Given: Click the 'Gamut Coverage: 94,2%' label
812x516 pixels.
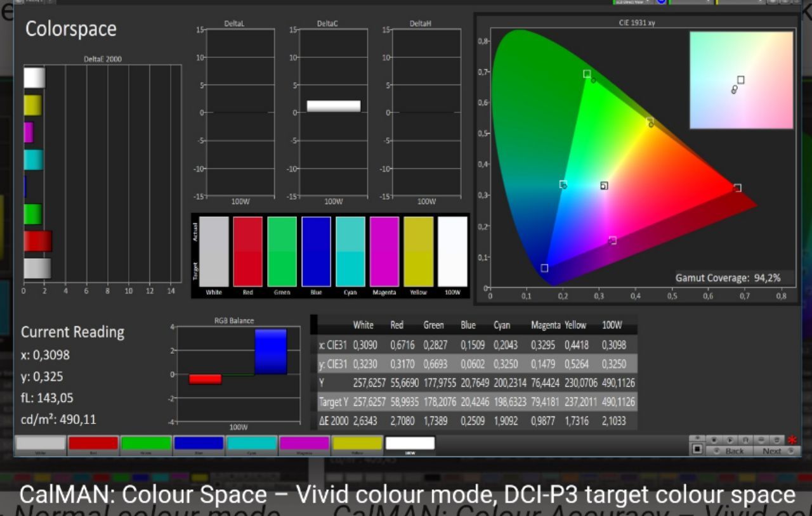Looking at the screenshot, I should click(728, 278).
